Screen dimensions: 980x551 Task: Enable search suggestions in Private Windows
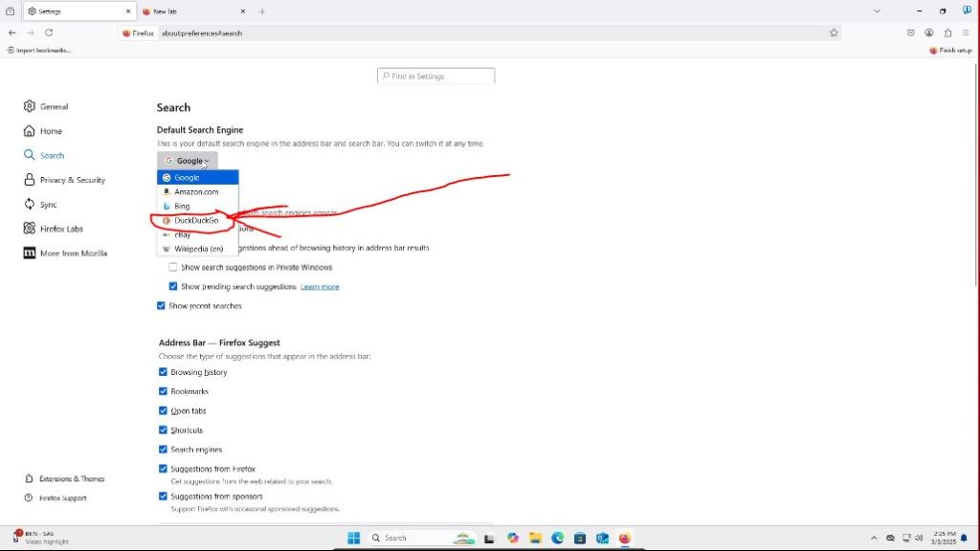[172, 267]
